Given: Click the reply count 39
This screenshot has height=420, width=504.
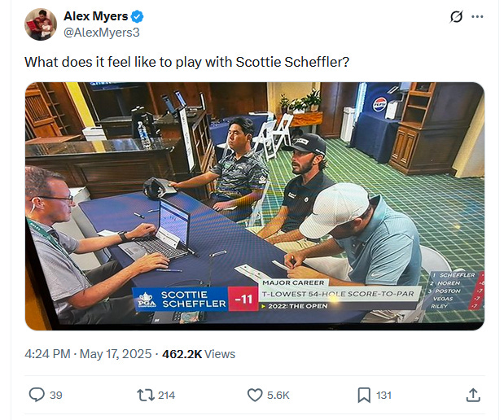Looking at the screenshot, I should pyautogui.click(x=56, y=395).
